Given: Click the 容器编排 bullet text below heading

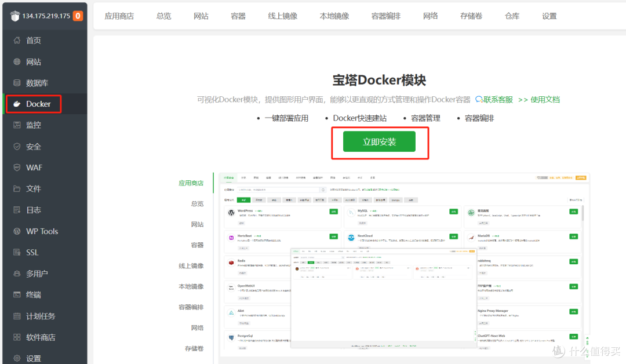Looking at the screenshot, I should coord(479,118).
